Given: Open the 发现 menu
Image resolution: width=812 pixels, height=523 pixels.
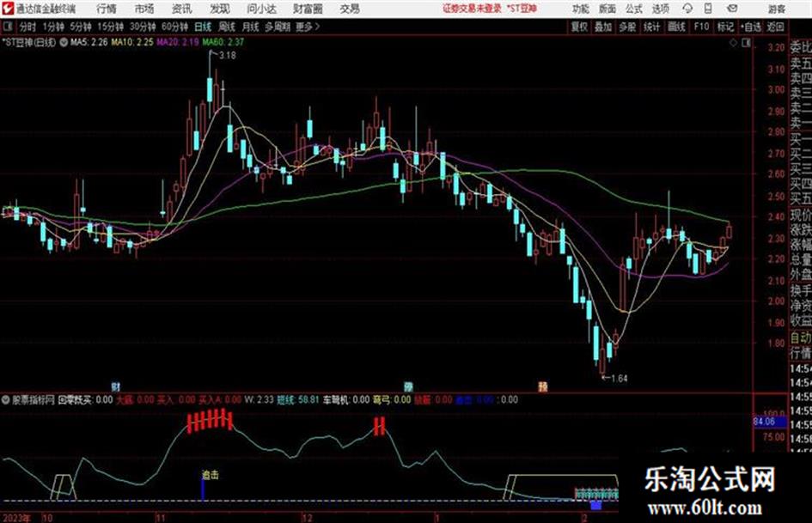Looking at the screenshot, I should coord(220,9).
